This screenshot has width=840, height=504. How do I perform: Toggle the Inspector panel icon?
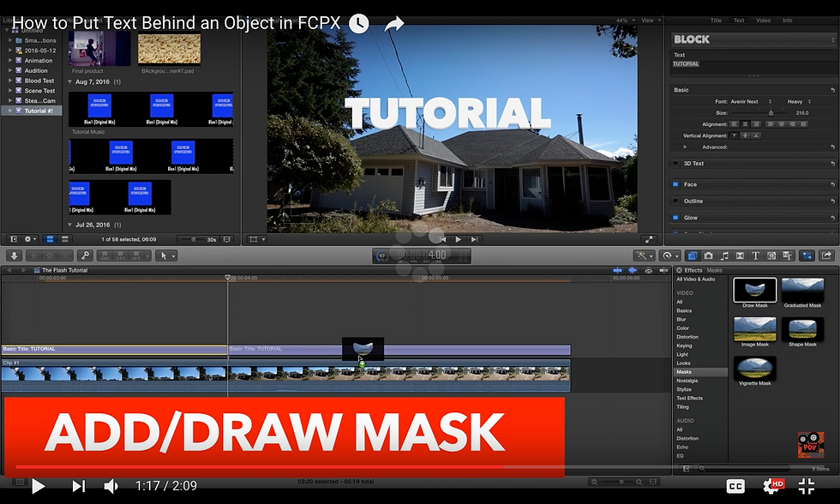(807, 256)
